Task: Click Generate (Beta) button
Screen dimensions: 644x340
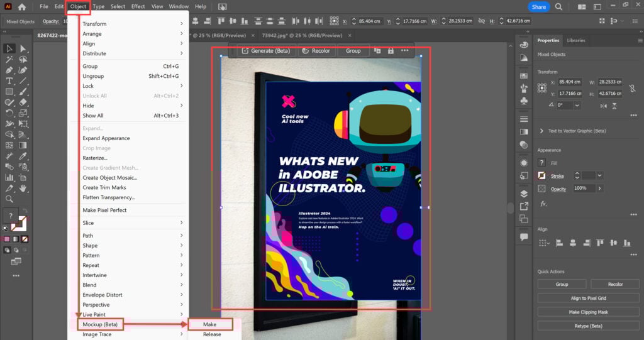Action: (x=266, y=51)
